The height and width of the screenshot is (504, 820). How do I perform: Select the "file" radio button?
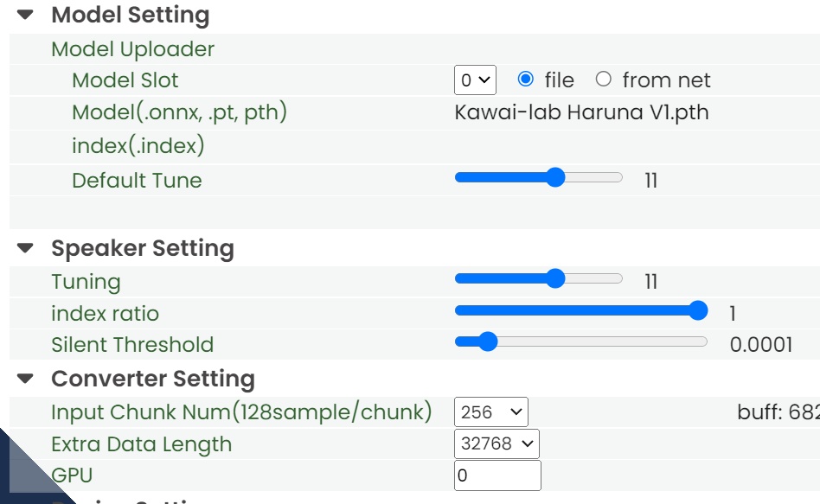point(525,80)
